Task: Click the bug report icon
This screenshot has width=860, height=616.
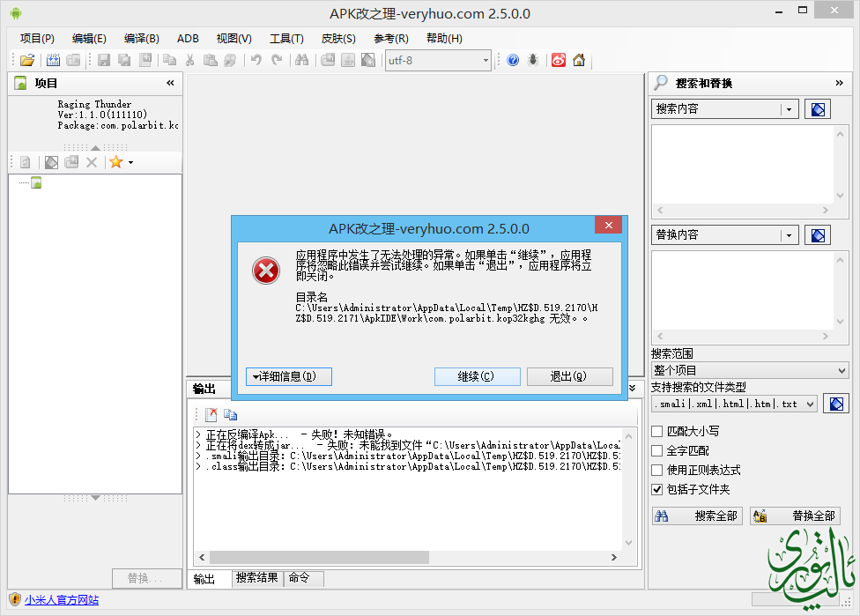Action: [x=533, y=60]
